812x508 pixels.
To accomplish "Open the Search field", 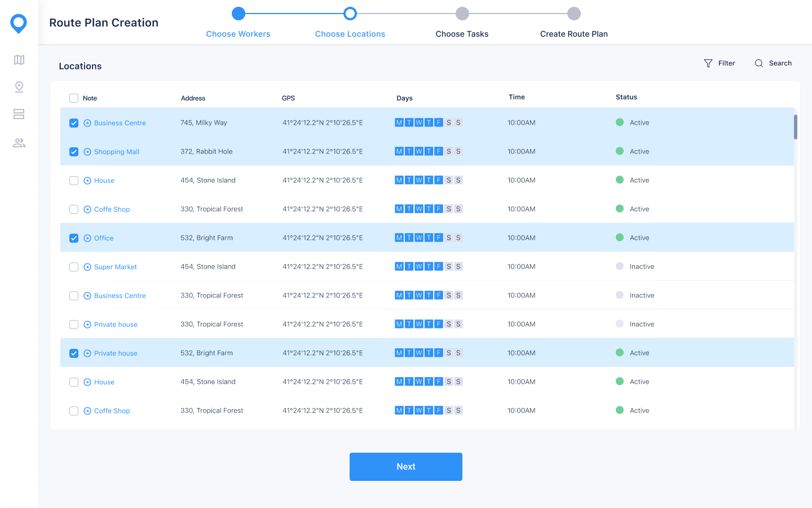I will click(773, 63).
